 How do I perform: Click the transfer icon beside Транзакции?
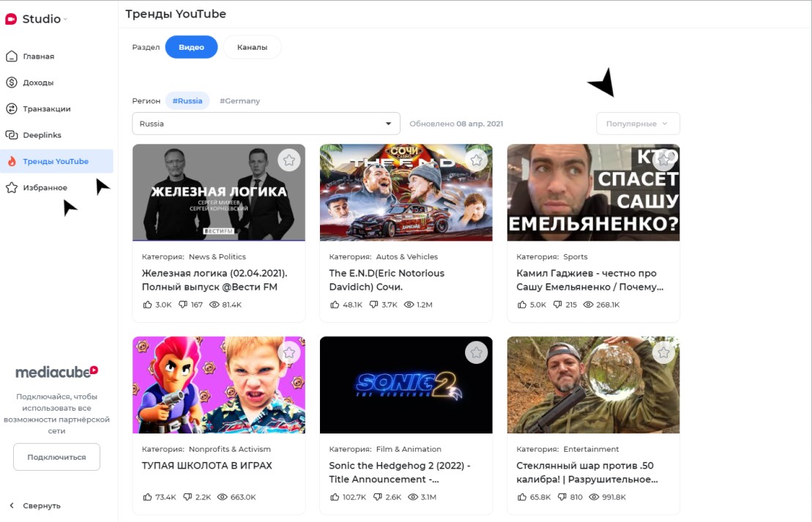(12, 109)
